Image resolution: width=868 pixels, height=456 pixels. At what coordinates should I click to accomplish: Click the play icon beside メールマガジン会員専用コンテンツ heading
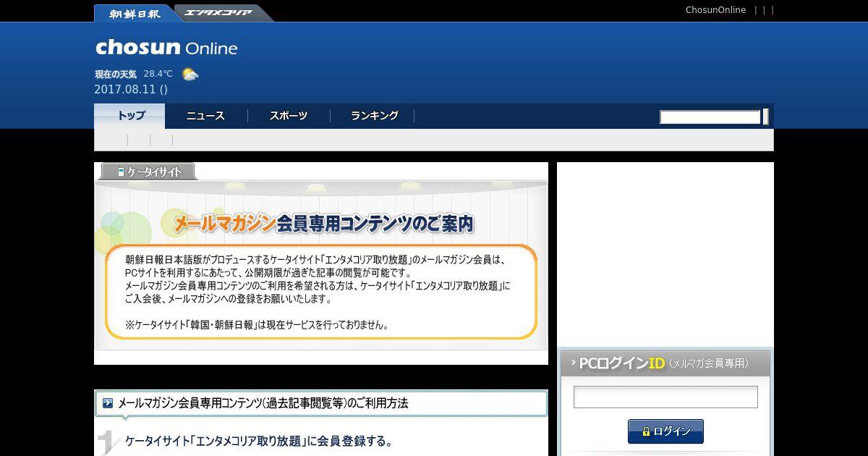[108, 403]
